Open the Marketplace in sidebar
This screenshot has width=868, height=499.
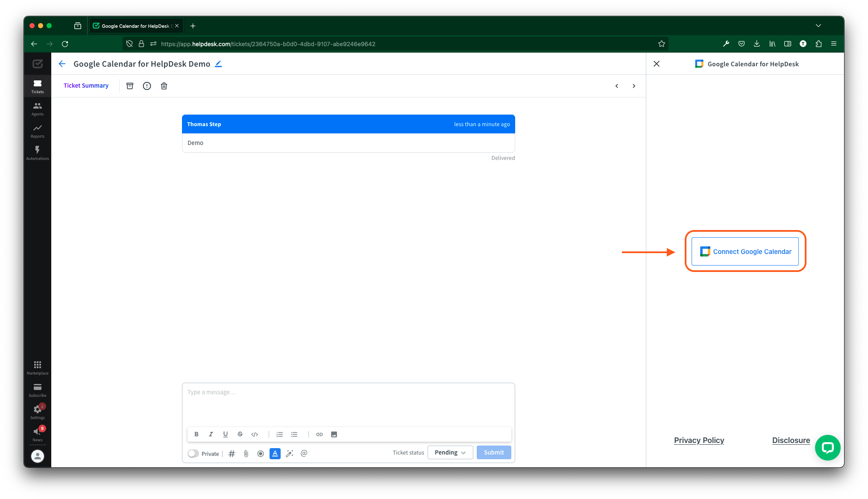tap(38, 368)
